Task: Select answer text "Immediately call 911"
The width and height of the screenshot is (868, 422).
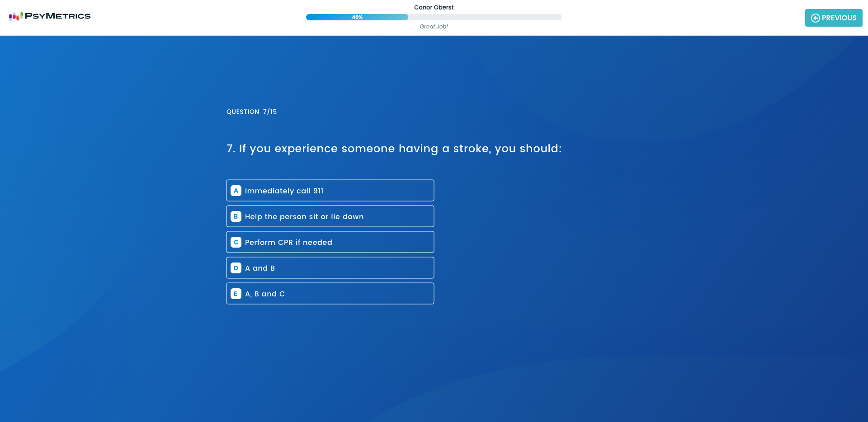Action: (x=284, y=191)
